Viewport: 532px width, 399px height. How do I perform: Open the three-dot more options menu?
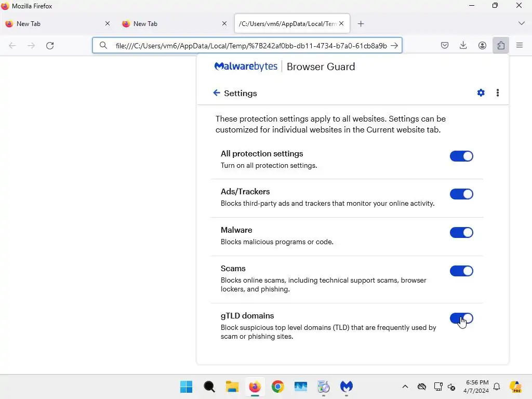pyautogui.click(x=497, y=92)
